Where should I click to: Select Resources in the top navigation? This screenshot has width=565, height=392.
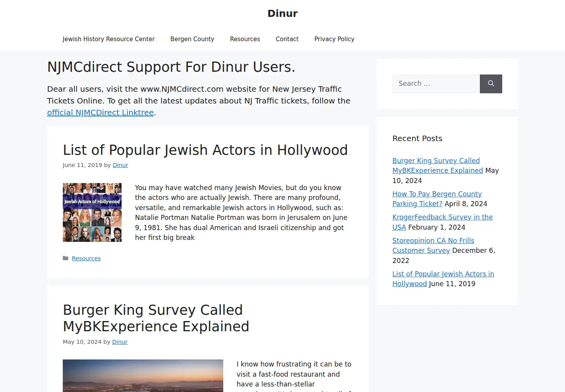(245, 39)
